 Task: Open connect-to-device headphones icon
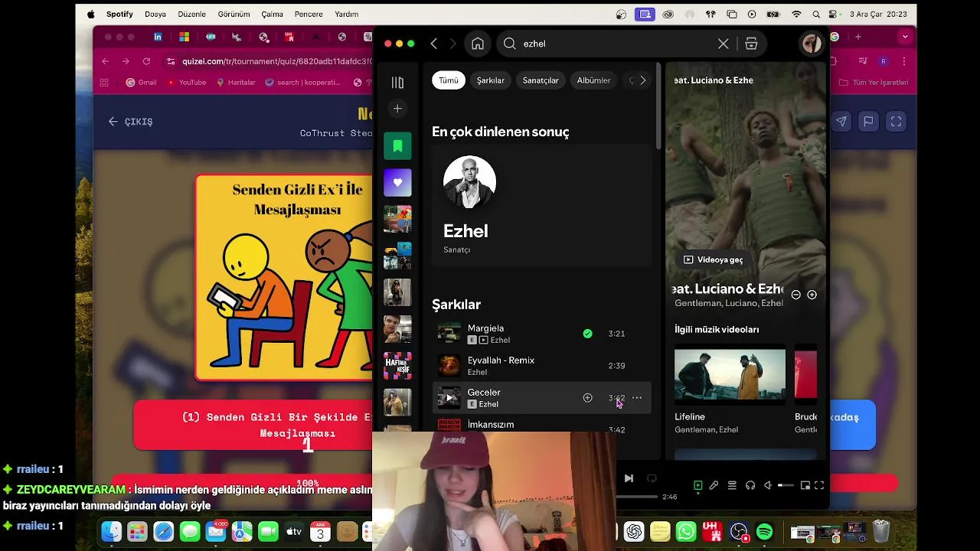pyautogui.click(x=750, y=485)
